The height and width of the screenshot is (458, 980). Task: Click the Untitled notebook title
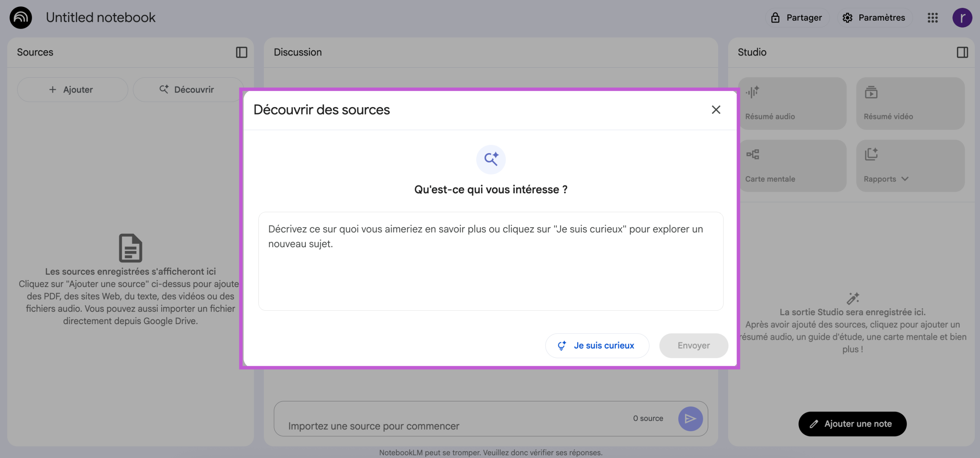coord(101,18)
